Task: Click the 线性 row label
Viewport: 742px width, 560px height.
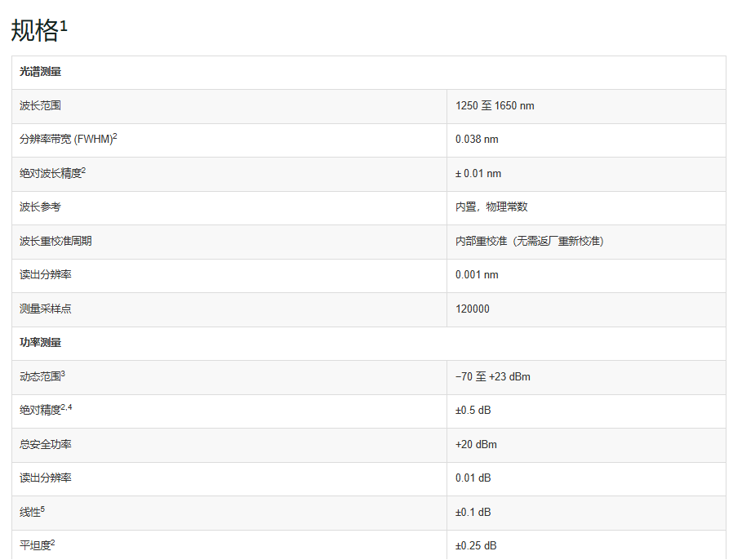Action: pos(32,512)
